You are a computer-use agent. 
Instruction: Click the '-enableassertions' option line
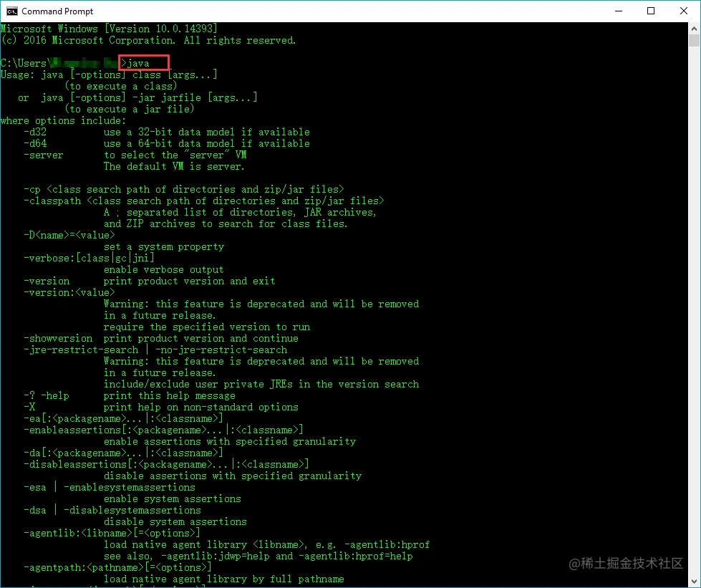pyautogui.click(x=164, y=430)
